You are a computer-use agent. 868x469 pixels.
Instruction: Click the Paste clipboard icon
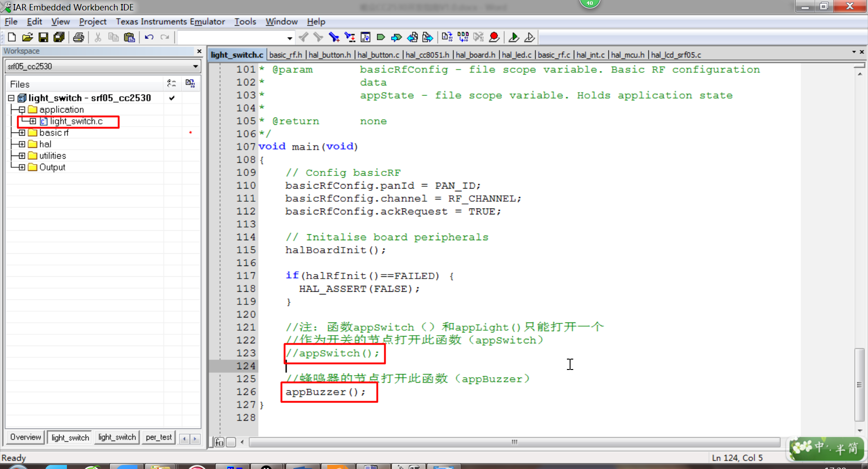[129, 38]
